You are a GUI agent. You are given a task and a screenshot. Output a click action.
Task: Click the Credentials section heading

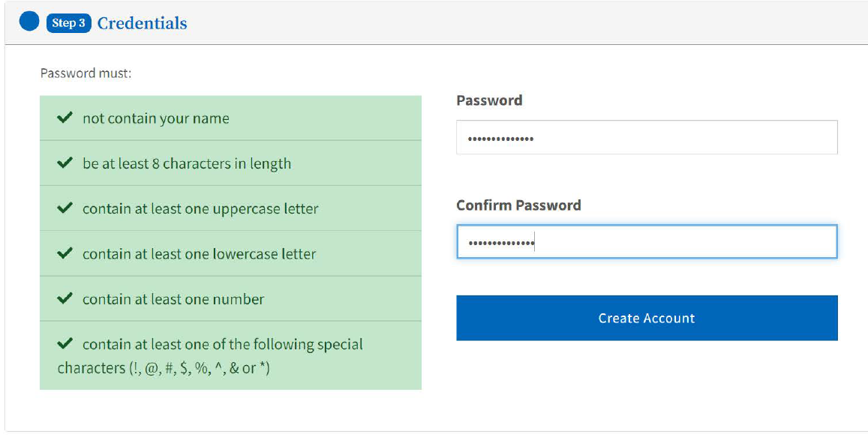click(143, 23)
